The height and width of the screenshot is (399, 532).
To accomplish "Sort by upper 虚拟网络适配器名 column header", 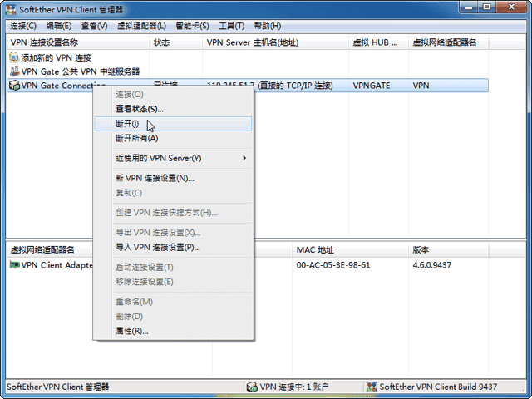I will click(448, 42).
